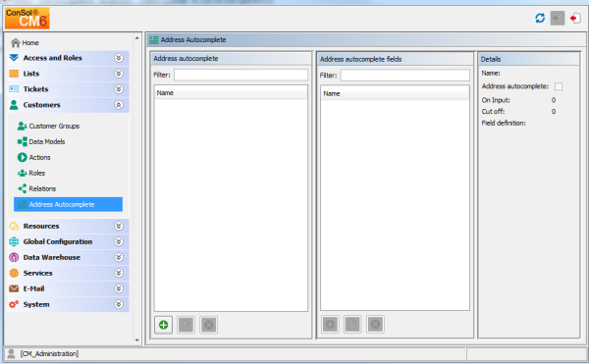Click the Field definition label
The image size is (589, 364).
(x=504, y=123)
